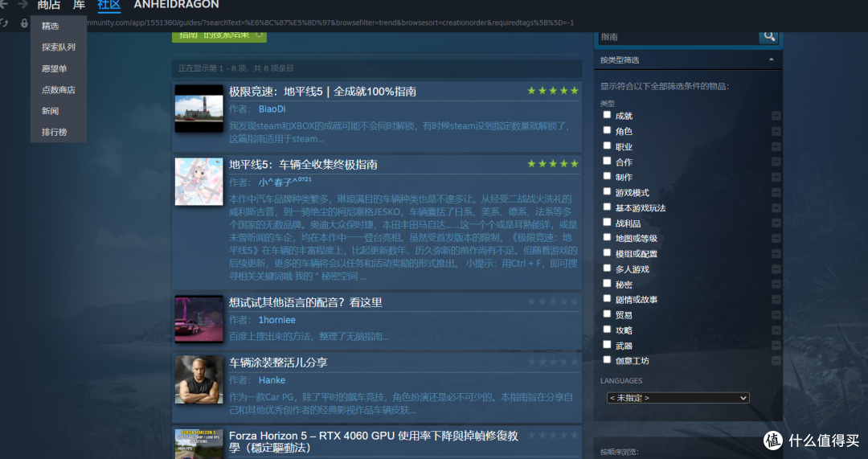Click author name 1horniee
Viewport: 868px width, 459px height.
(276, 320)
